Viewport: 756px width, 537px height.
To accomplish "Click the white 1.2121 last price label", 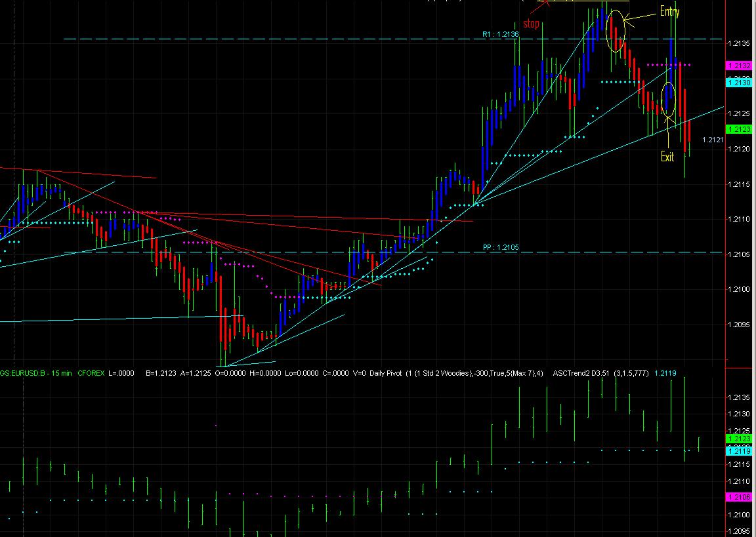I will [x=713, y=140].
